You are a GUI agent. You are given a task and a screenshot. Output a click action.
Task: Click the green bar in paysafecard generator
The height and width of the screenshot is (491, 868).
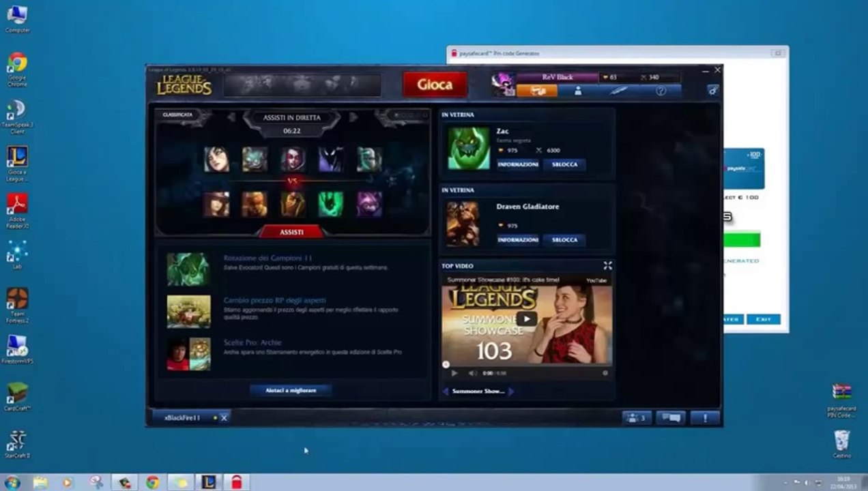coord(742,240)
